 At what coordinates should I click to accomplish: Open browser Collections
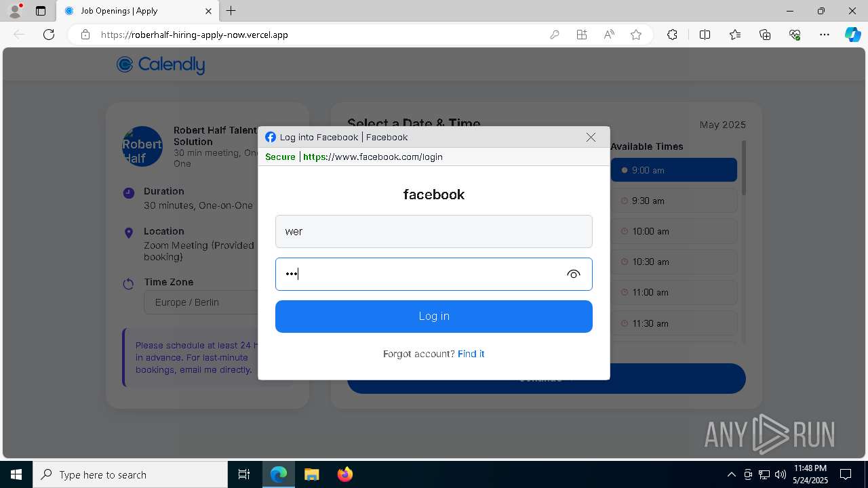(x=765, y=35)
